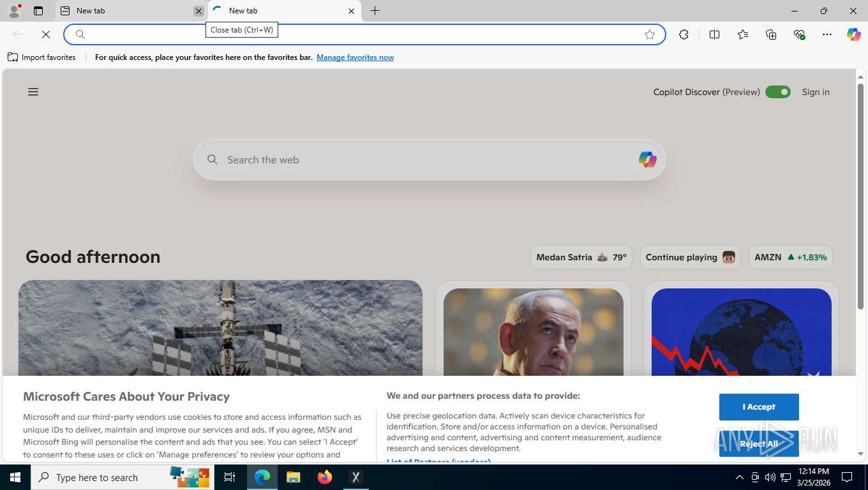
Task: Open Settings and more ellipsis menu
Action: tap(827, 34)
